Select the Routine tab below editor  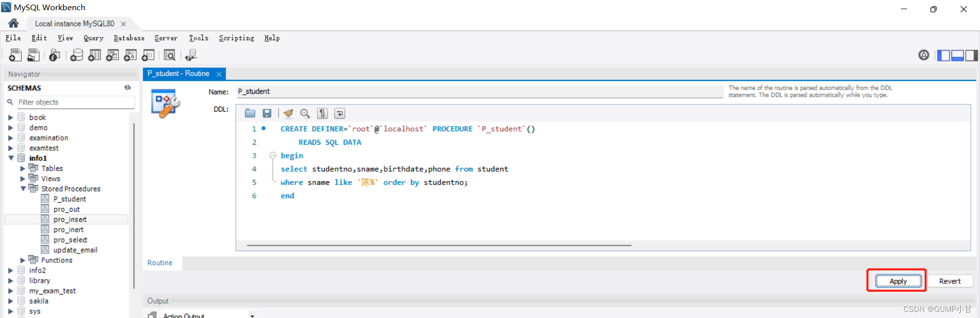pyautogui.click(x=160, y=263)
